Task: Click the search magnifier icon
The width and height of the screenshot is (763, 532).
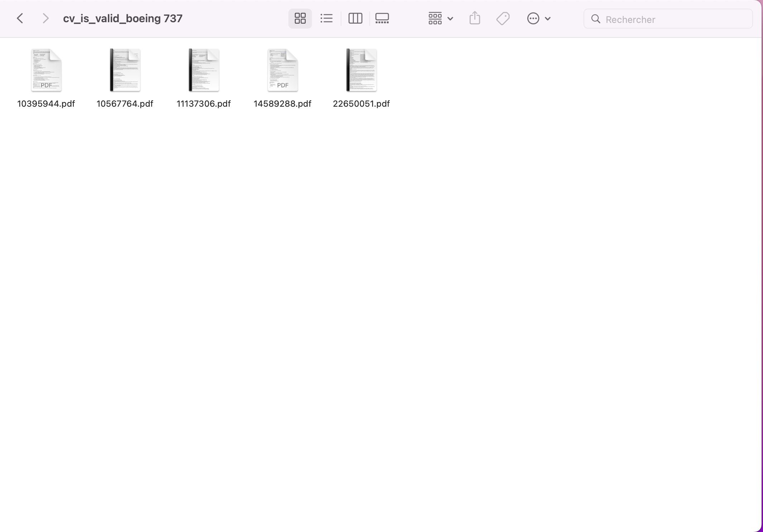Action: click(596, 19)
